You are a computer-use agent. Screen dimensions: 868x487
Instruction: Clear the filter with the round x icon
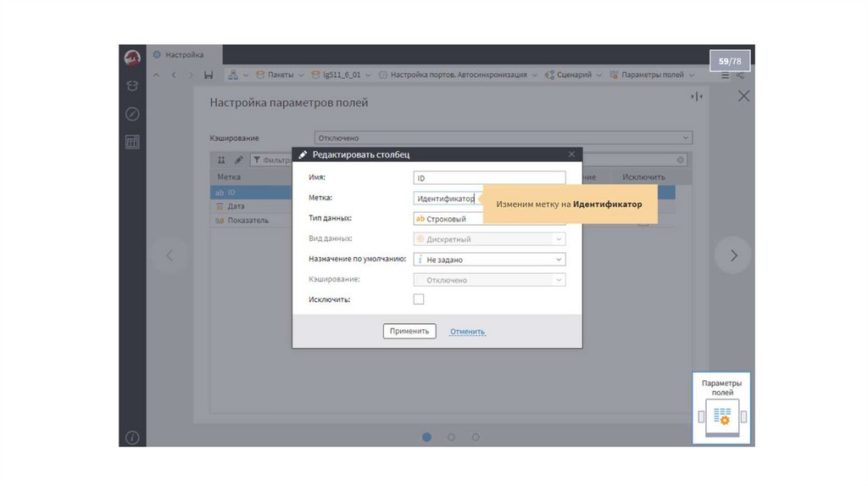(681, 160)
